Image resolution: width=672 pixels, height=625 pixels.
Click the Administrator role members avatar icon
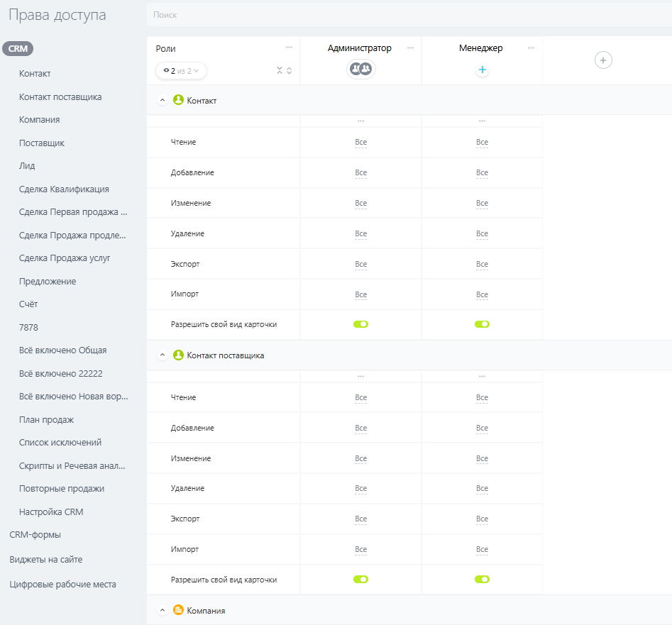[x=360, y=69]
